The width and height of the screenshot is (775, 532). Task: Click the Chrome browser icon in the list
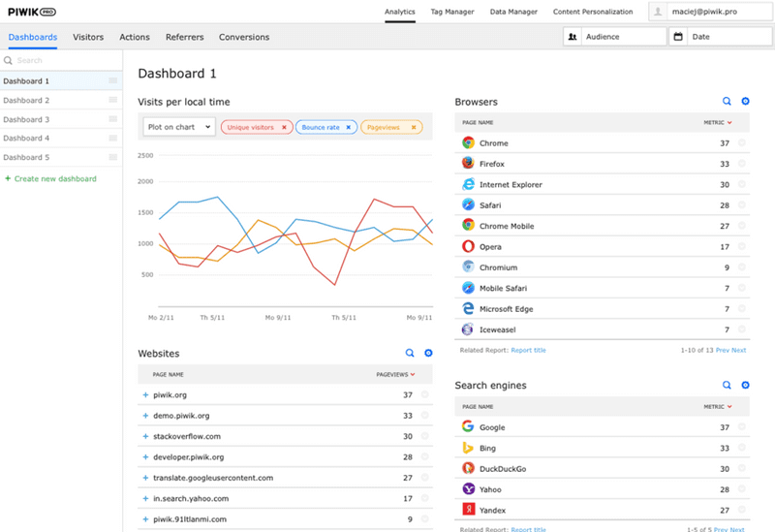(x=468, y=142)
